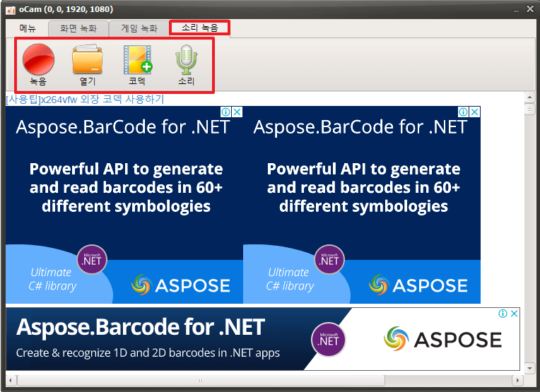Open the bottom Aspose.Barcode for .NET banner
This screenshot has width=540, height=392.
pyautogui.click(x=263, y=339)
